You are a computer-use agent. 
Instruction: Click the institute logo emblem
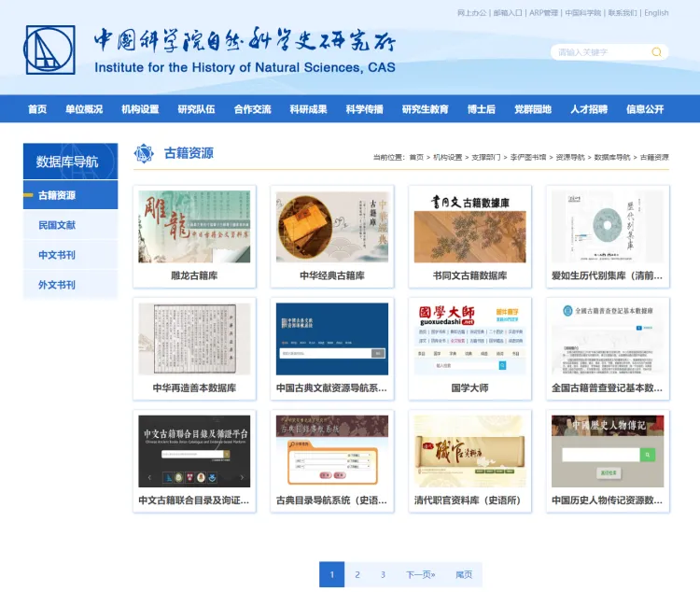pyautogui.click(x=49, y=50)
